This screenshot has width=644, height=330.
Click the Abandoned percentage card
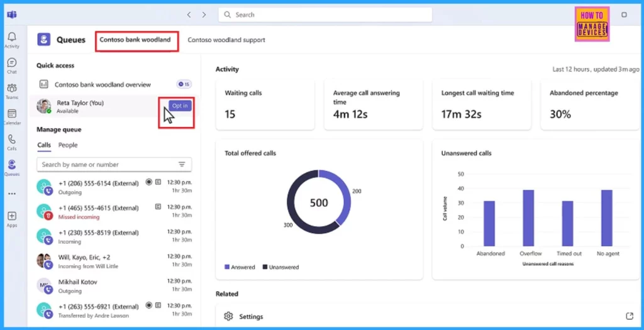[590, 105]
